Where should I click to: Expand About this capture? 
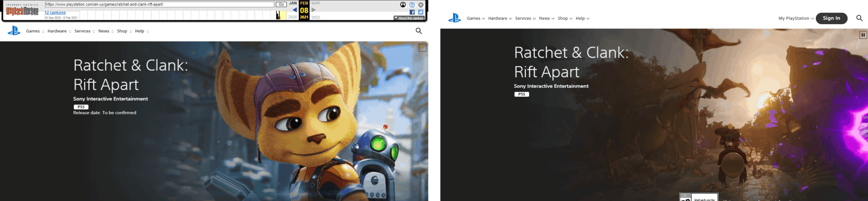pos(409,18)
